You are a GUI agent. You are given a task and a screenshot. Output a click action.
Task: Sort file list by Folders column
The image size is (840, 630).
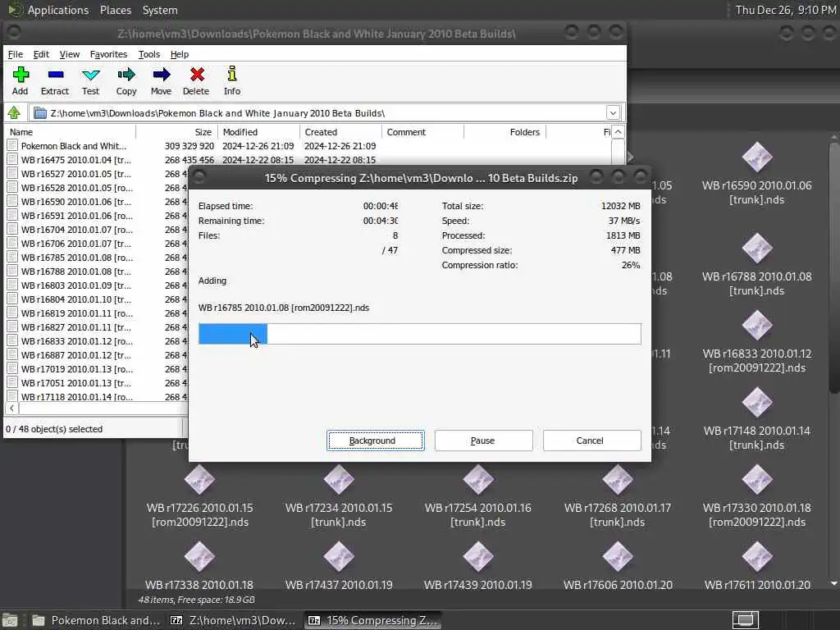click(x=504, y=132)
